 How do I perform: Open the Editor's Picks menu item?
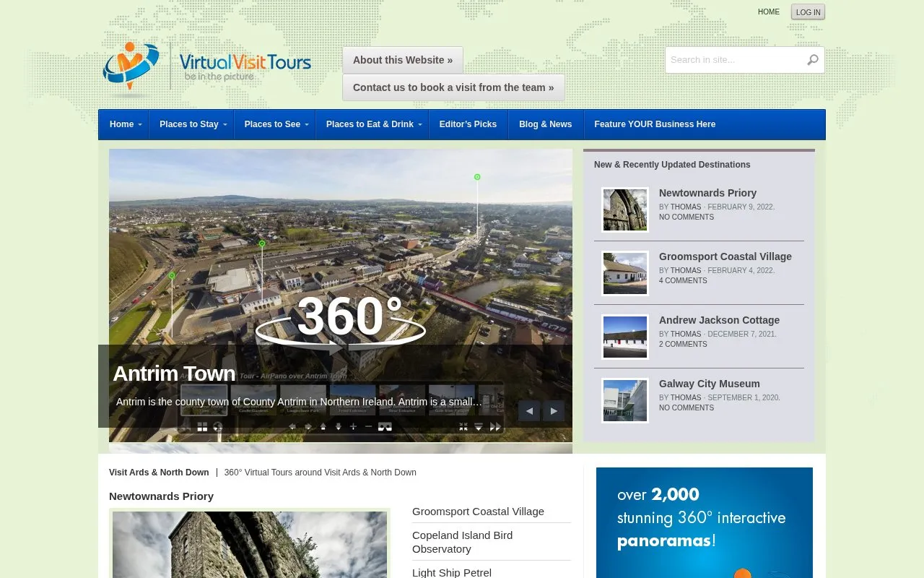468,124
